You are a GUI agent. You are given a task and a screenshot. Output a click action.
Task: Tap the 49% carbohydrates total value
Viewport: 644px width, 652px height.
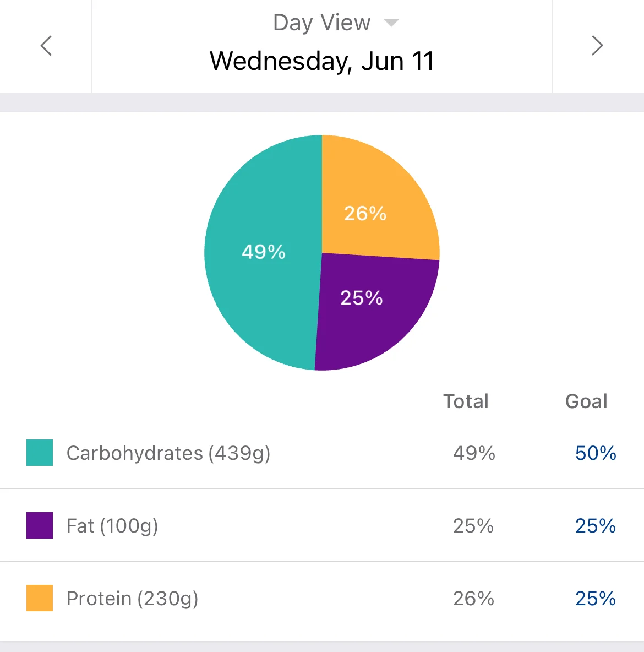[x=474, y=453]
